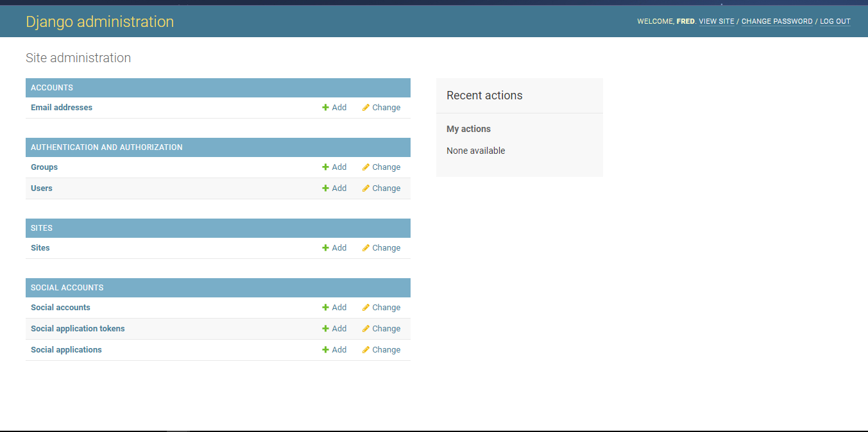Viewport: 868px width, 432px height.
Task: Click Change text for Groups
Action: 386,167
